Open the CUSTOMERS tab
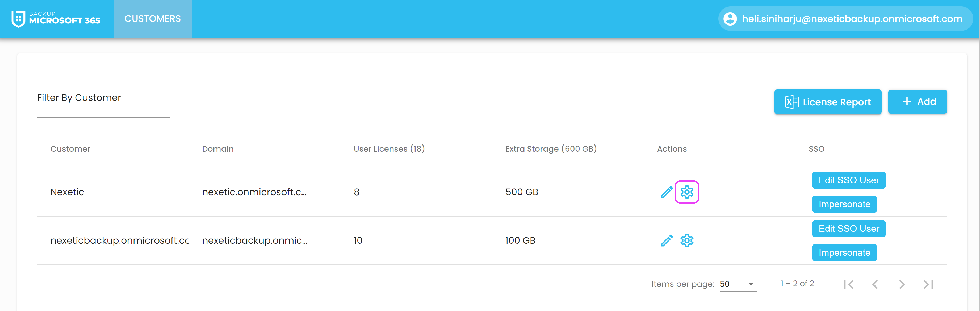 pyautogui.click(x=153, y=19)
